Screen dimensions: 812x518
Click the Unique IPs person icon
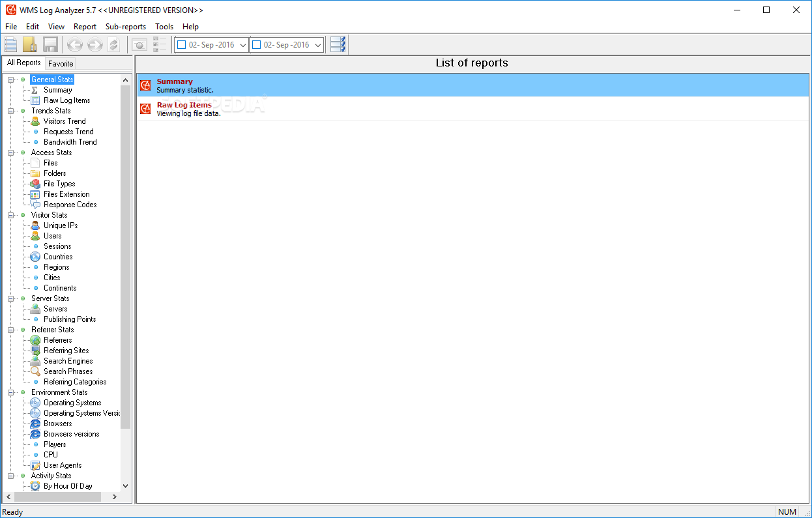click(x=35, y=225)
